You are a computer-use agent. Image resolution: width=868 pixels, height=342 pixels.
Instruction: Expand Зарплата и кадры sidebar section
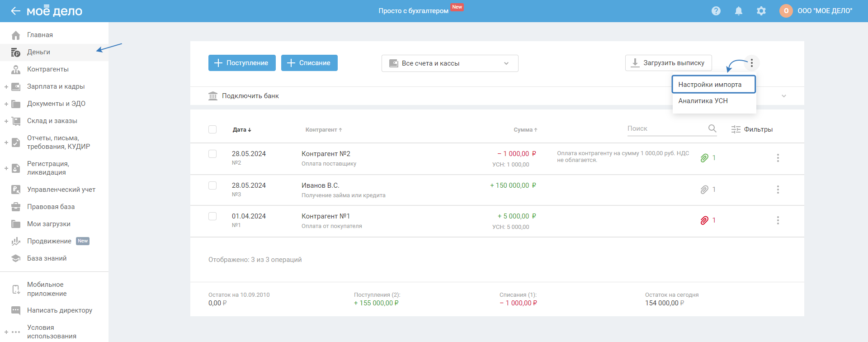click(x=6, y=86)
